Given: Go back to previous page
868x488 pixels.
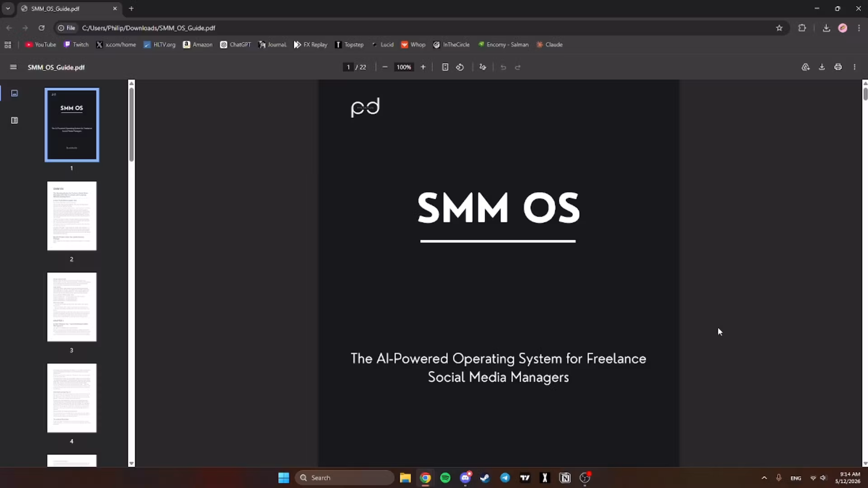Looking at the screenshot, I should tap(9, 28).
